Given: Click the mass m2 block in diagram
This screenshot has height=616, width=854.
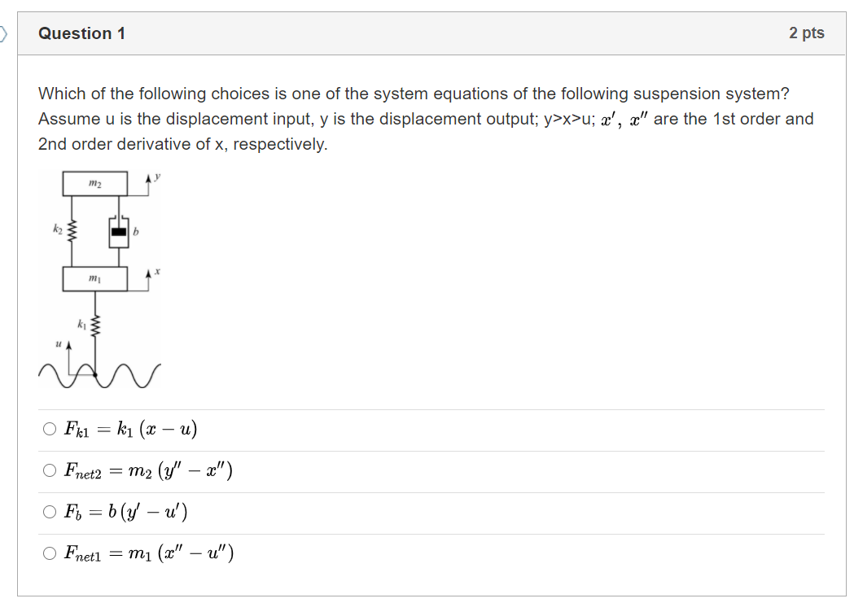Looking at the screenshot, I should [x=94, y=182].
